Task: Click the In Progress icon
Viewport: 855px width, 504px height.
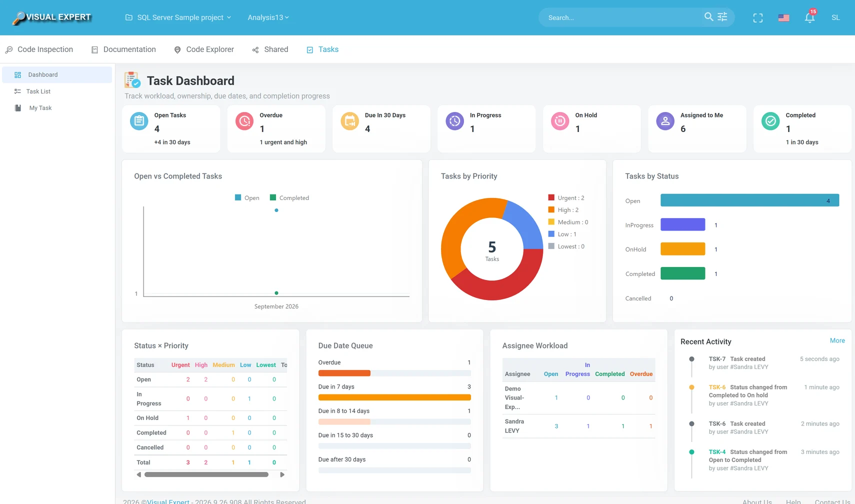Action: (x=454, y=121)
